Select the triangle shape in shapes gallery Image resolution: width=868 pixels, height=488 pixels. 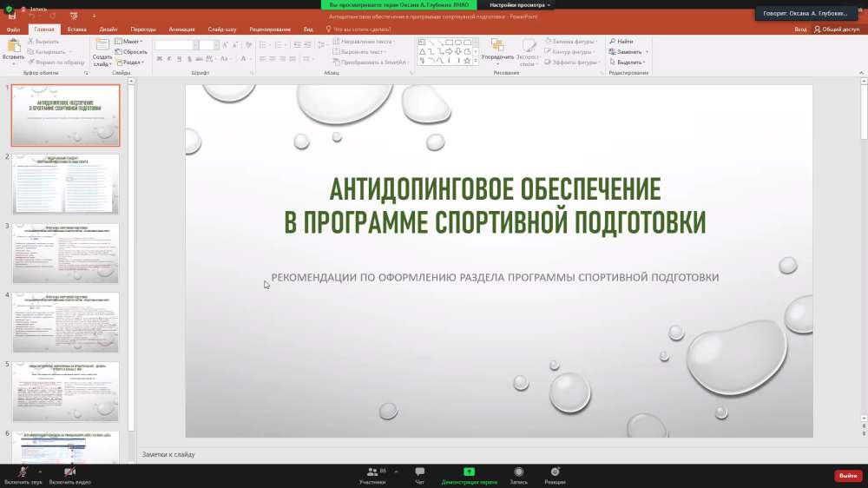pyautogui.click(x=423, y=51)
